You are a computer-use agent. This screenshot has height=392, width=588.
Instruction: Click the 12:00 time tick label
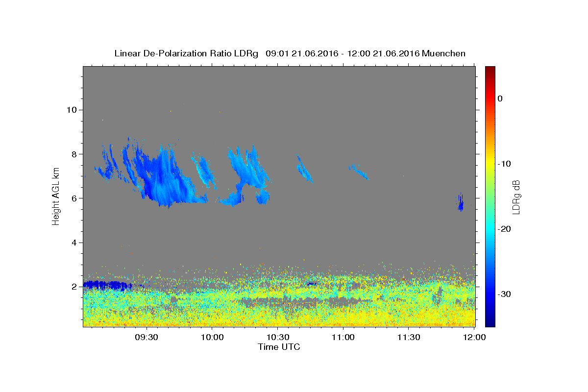474,337
